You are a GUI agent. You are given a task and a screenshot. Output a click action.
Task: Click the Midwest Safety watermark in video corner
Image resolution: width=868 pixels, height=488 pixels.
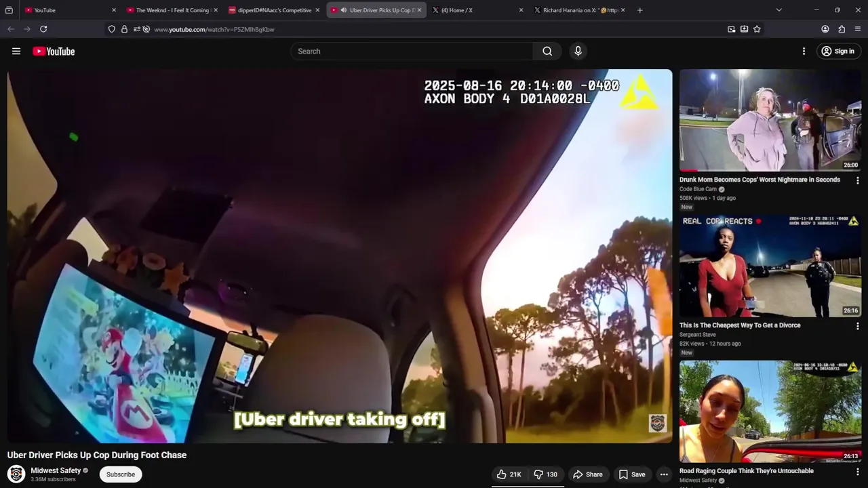tap(657, 424)
